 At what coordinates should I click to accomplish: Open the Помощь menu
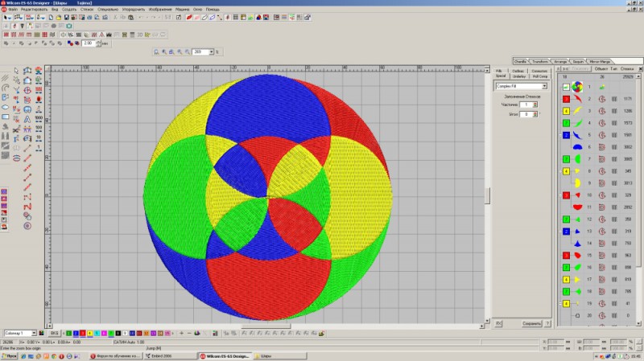pos(213,9)
